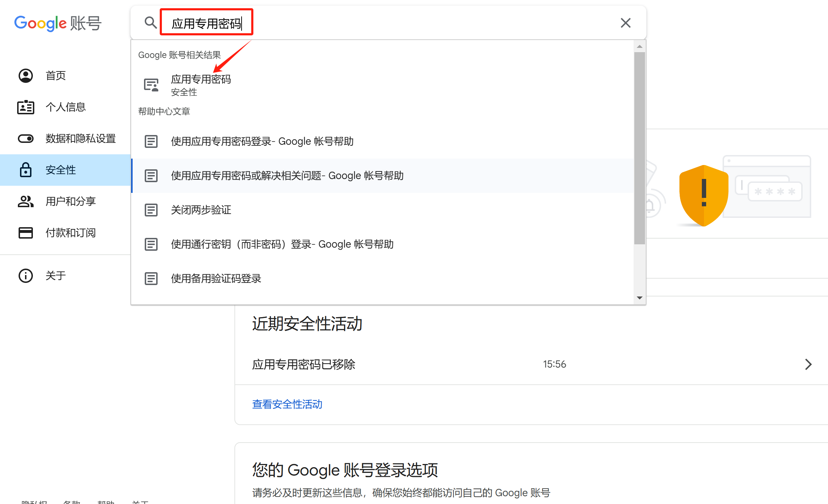Click the dropdown scrollbar up arrow

[640, 46]
